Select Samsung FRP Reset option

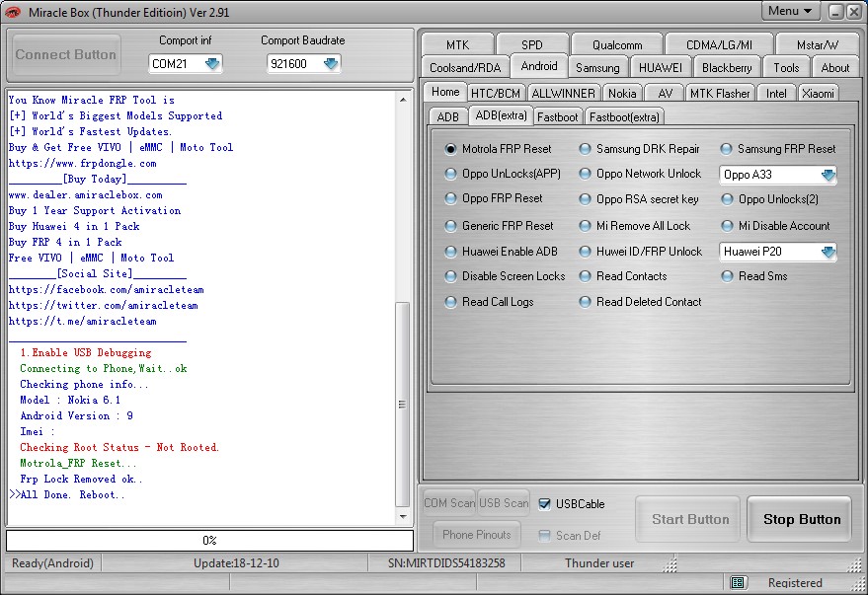(x=726, y=149)
